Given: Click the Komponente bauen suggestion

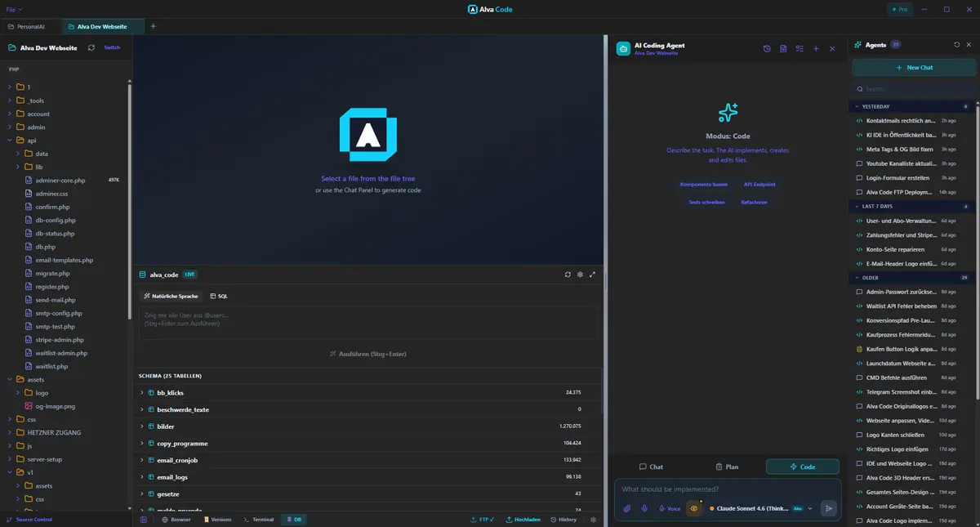Looking at the screenshot, I should pos(704,185).
